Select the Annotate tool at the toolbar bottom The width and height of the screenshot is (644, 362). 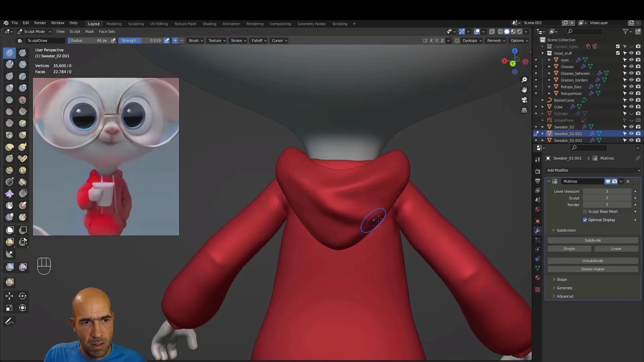[9, 321]
